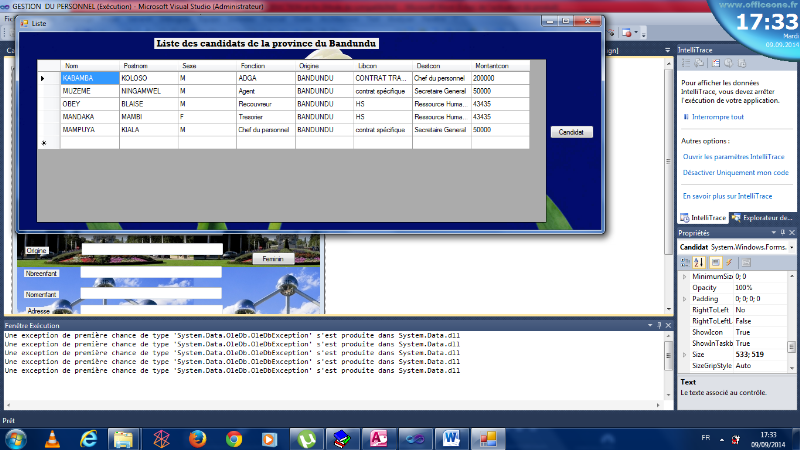Click the Feminin button on the form

coord(273,259)
